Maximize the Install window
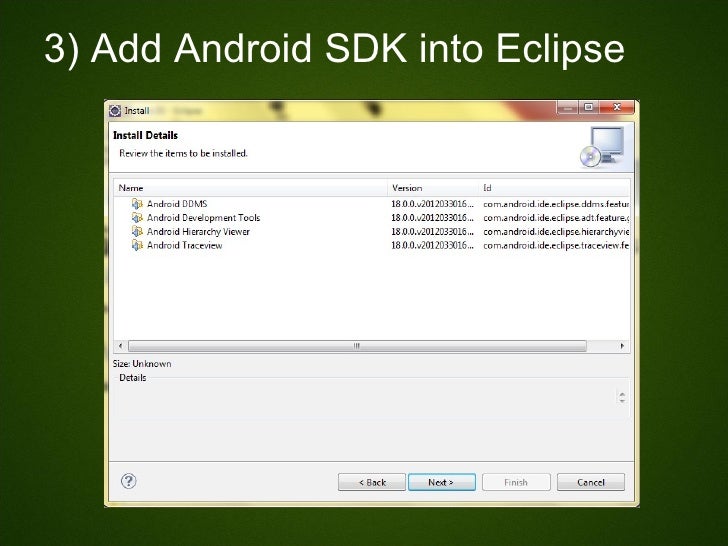 (589, 107)
